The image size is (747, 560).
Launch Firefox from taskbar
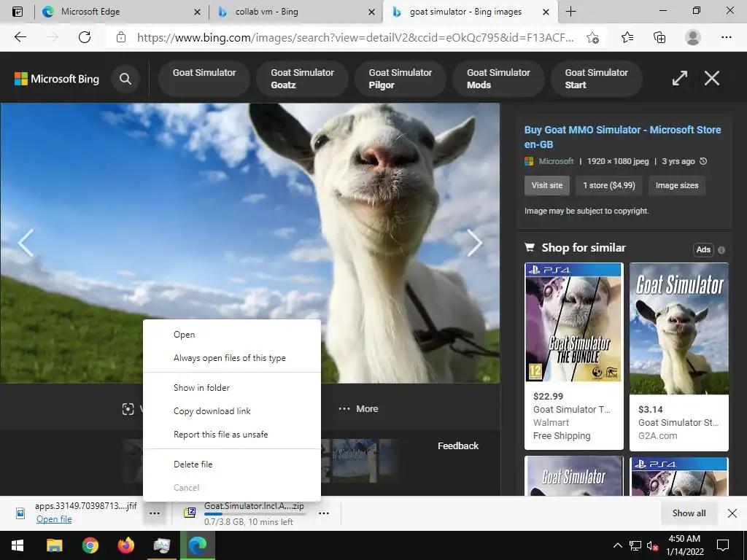125,545
